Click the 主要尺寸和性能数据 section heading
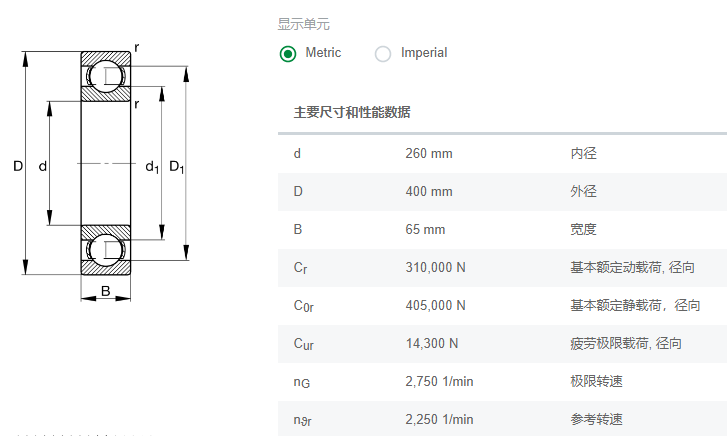The height and width of the screenshot is (436, 727). click(352, 112)
